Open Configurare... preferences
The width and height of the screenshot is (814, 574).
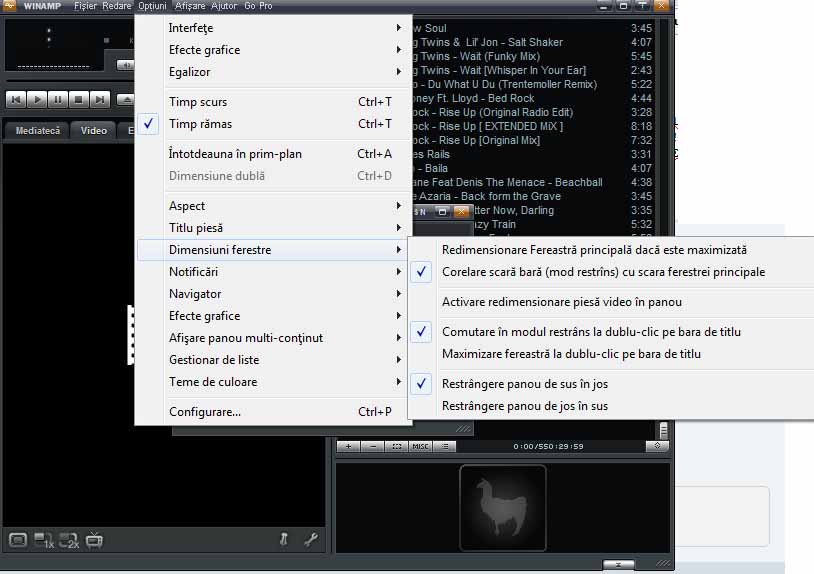click(274, 412)
